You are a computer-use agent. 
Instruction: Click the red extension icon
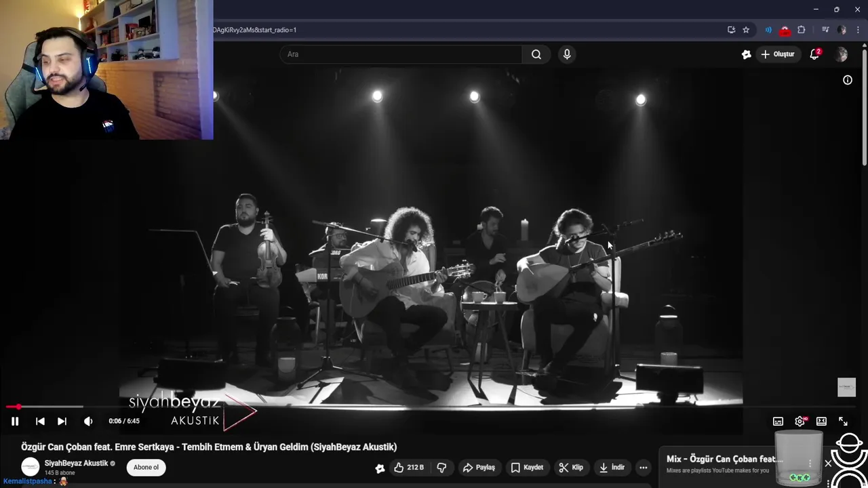tap(785, 30)
